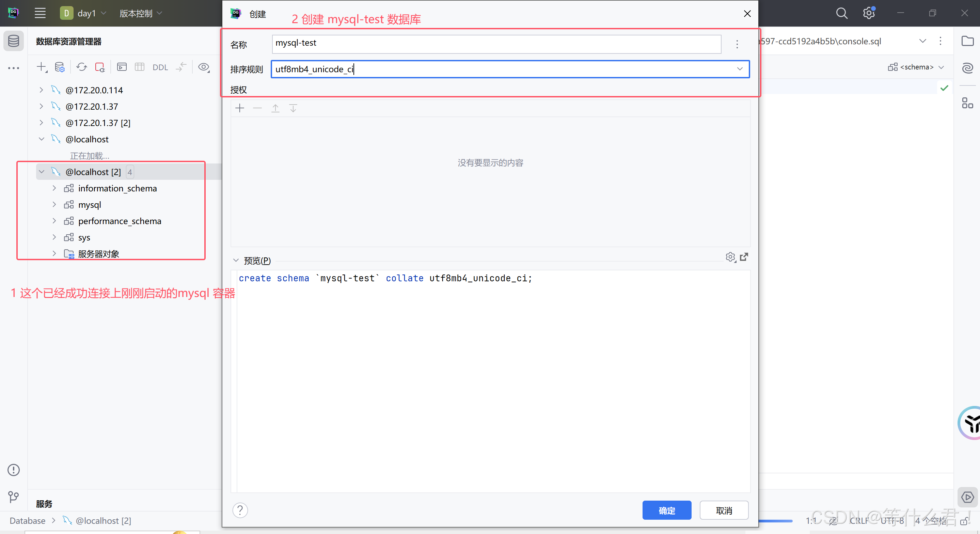This screenshot has height=534, width=980.
Task: Collapse the 预览 preview section
Action: pyautogui.click(x=236, y=260)
